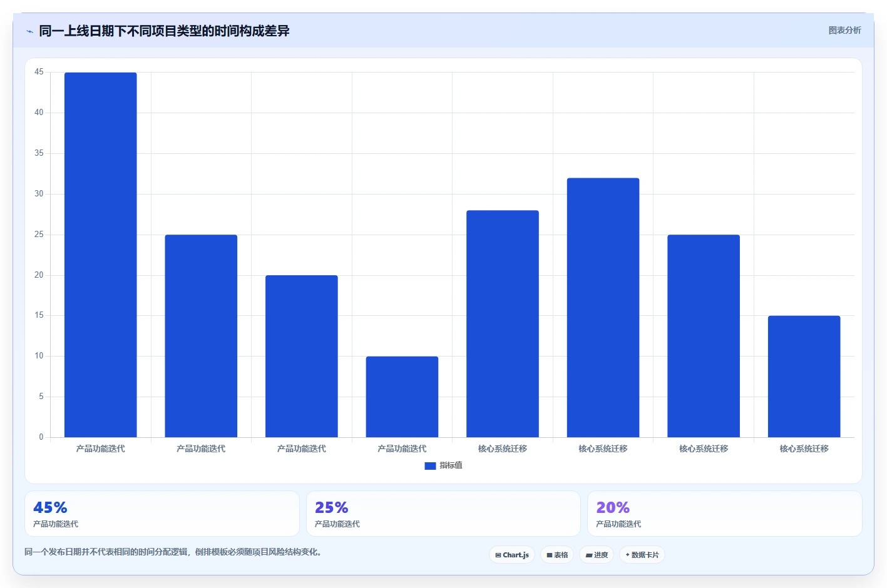The height and width of the screenshot is (588, 887).
Task: Select the 表格 tag pill
Action: pos(557,555)
